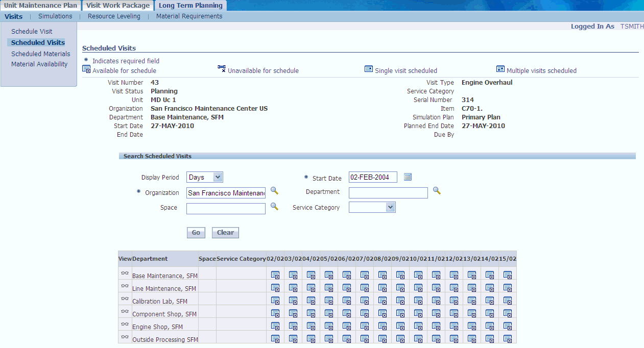Screen dimensions: 644x348
Task: Choose Calibration Lab 12/02 schedule icon
Action: coord(454,300)
